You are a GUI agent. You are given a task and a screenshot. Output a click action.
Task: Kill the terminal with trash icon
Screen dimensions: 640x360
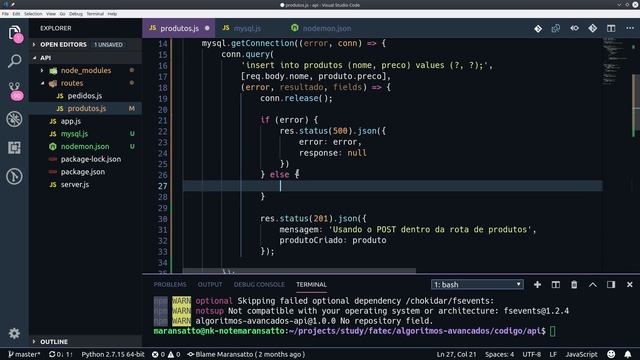point(574,284)
